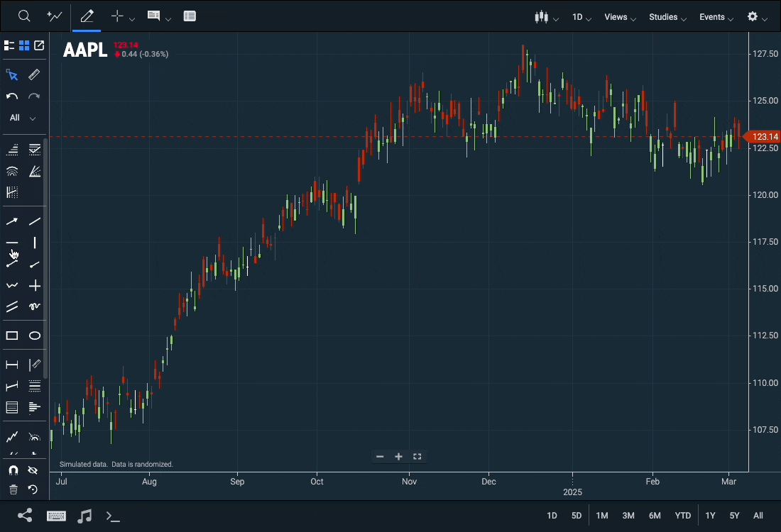Toggle the table view icon

click(190, 16)
